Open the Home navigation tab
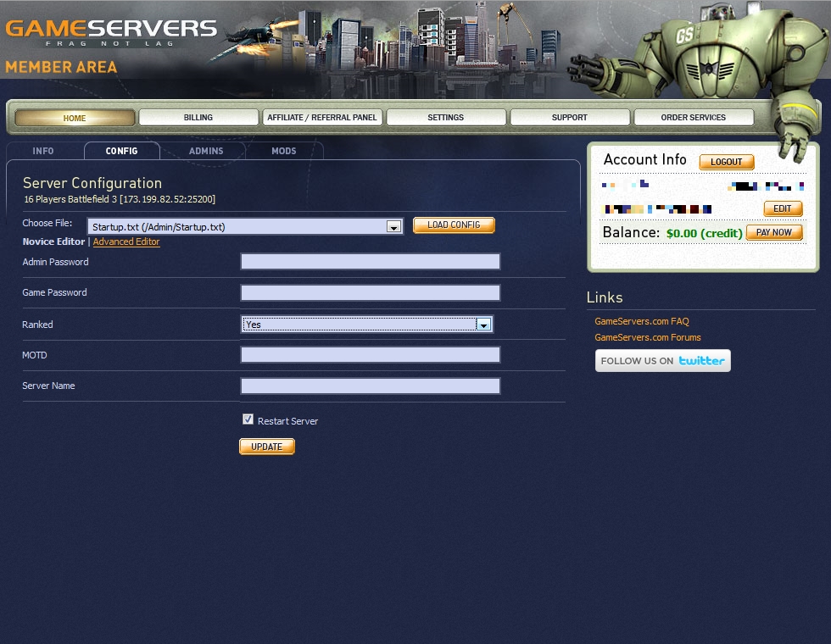This screenshot has width=831, height=644. [75, 118]
